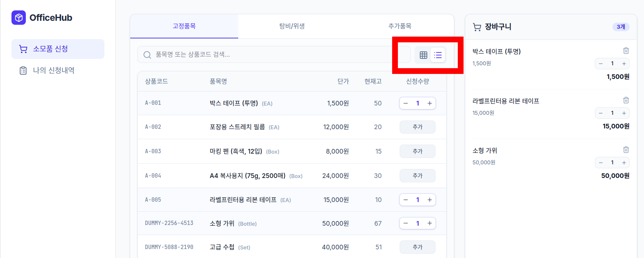This screenshot has width=644, height=258.
Task: Decrease 소형 가위 quantity in table
Action: (406, 223)
